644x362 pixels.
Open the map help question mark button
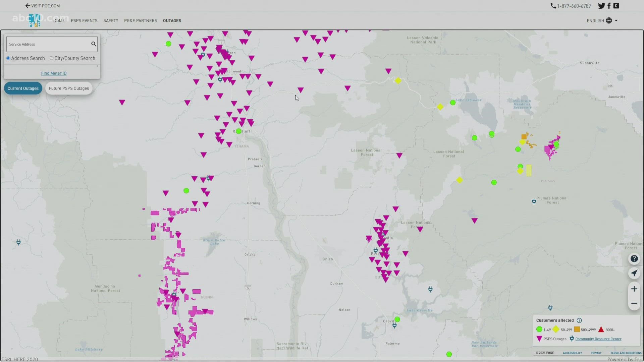tap(634, 258)
